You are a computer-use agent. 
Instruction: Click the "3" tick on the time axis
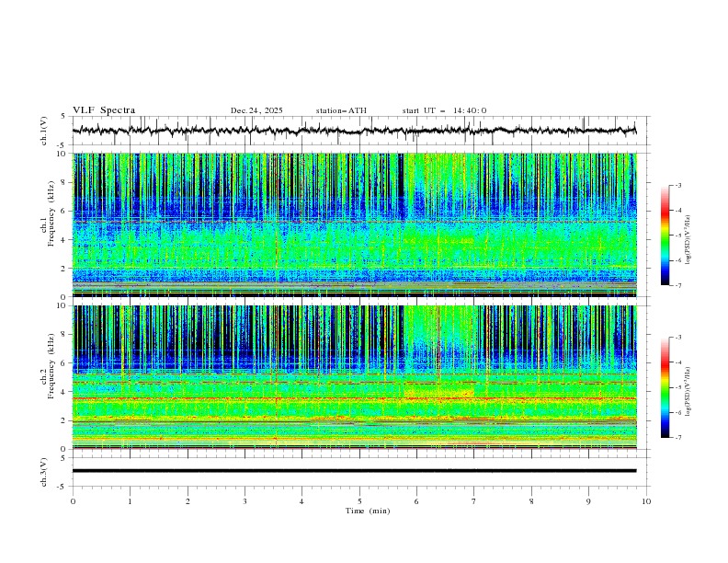(x=245, y=501)
